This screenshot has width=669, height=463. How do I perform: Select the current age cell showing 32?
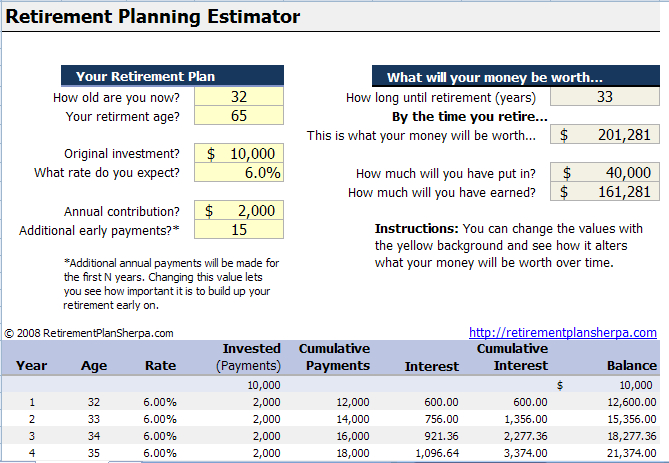(239, 96)
